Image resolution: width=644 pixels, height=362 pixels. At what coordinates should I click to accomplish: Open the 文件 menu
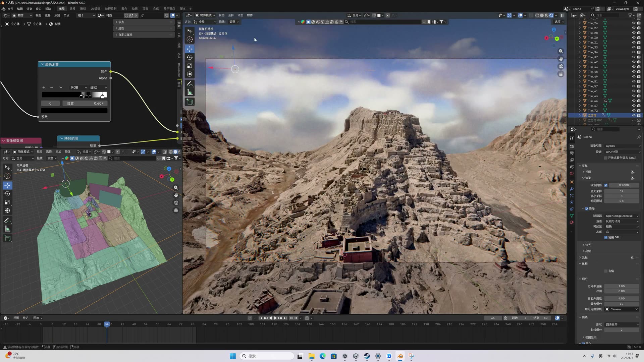click(x=10, y=9)
